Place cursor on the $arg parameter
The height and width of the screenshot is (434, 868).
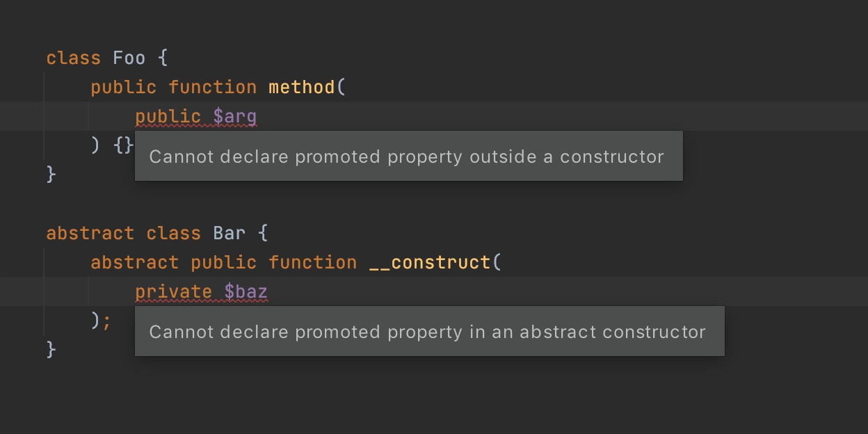point(235,116)
